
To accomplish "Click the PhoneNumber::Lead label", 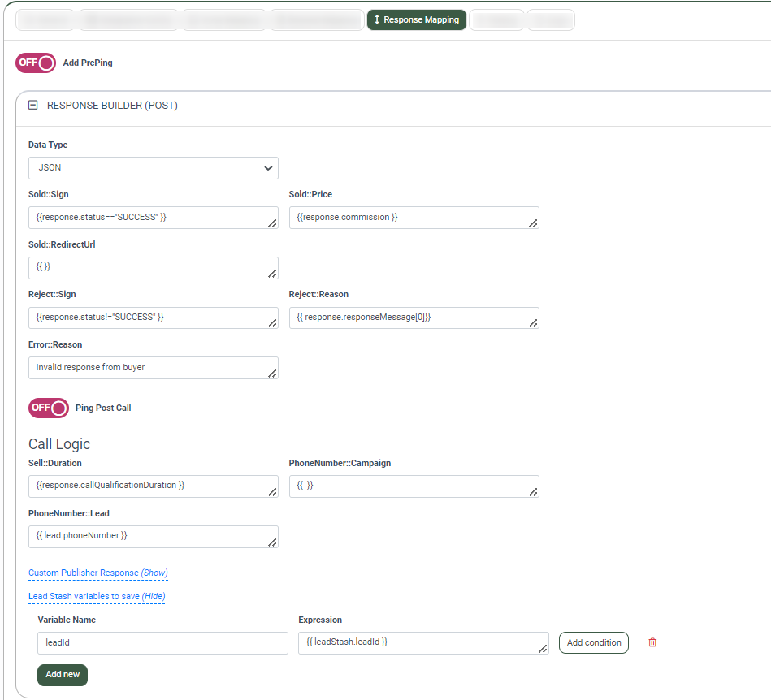I will click(x=69, y=513).
